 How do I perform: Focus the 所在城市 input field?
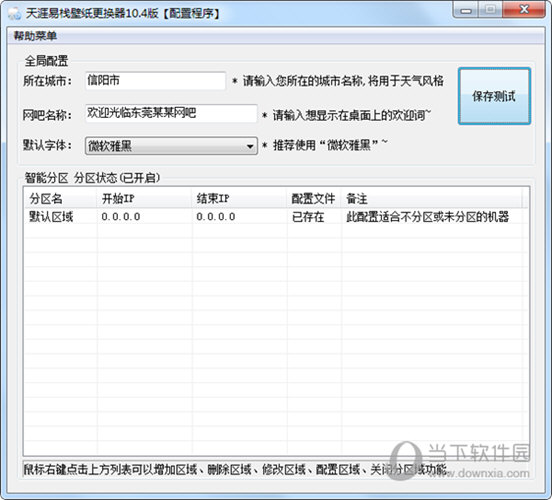point(155,81)
